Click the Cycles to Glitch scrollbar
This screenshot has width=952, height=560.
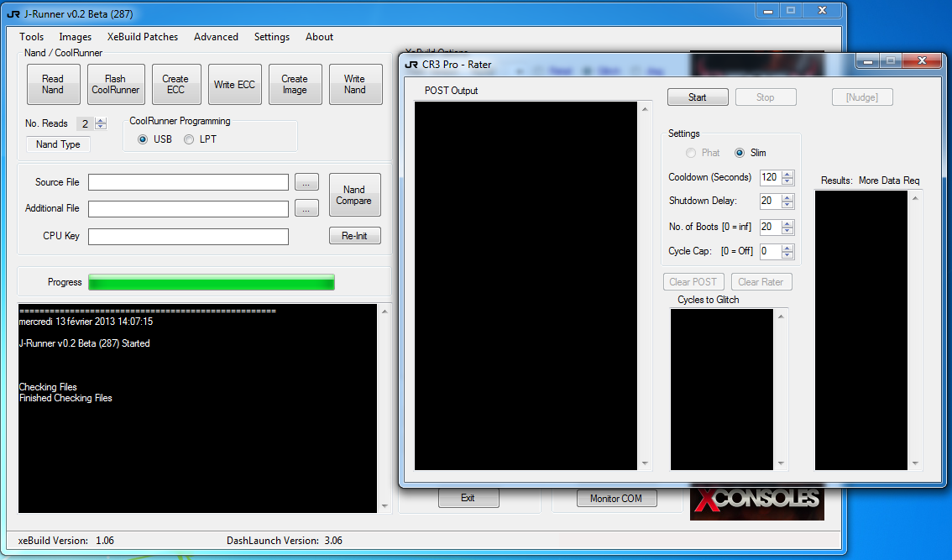(782, 390)
